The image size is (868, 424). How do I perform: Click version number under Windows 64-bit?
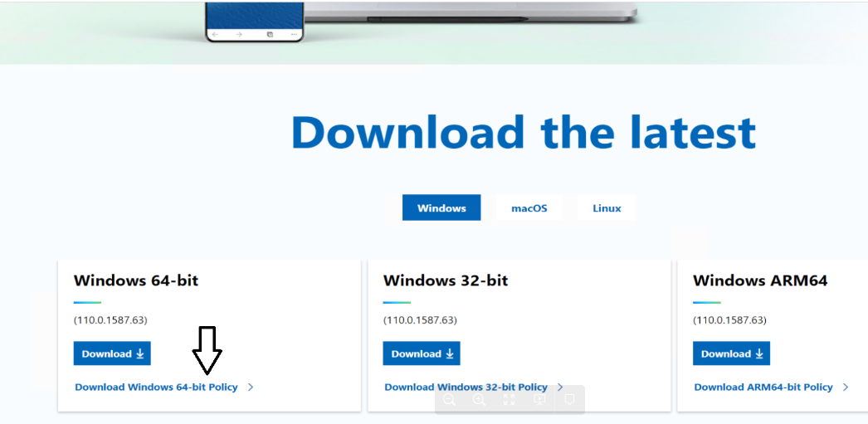[x=110, y=320]
